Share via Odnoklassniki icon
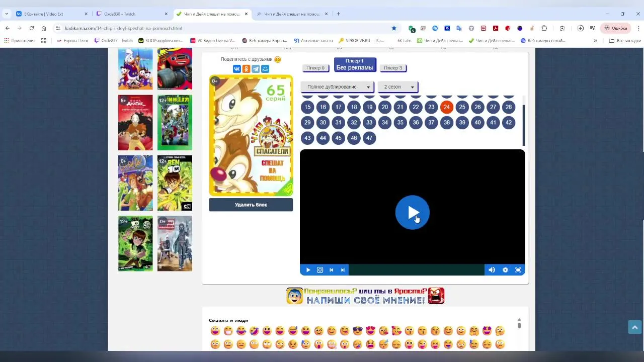644x362 pixels. (x=246, y=69)
